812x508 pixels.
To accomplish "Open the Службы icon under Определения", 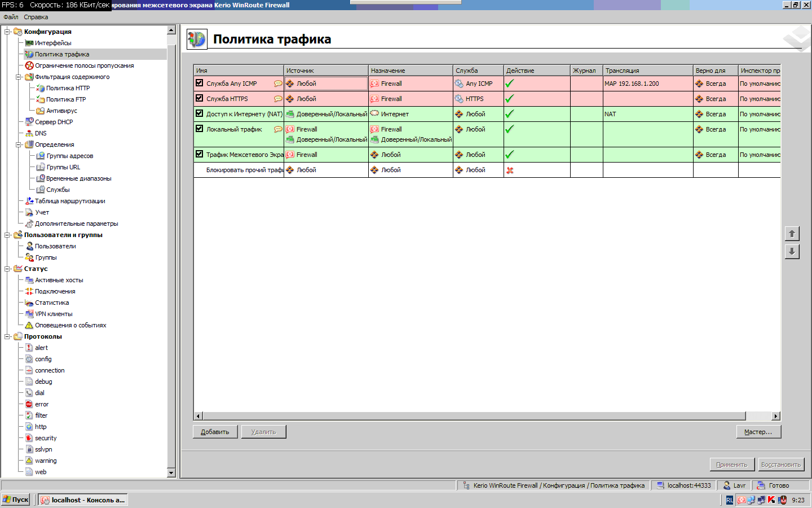I will point(41,190).
